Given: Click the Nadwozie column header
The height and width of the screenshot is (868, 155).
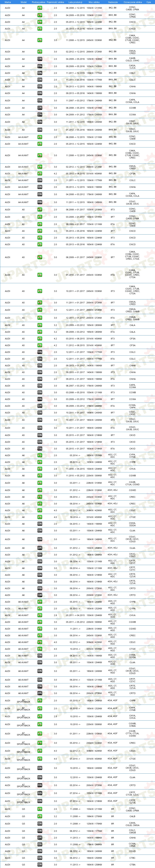Looking at the screenshot, I should pos(113,2).
